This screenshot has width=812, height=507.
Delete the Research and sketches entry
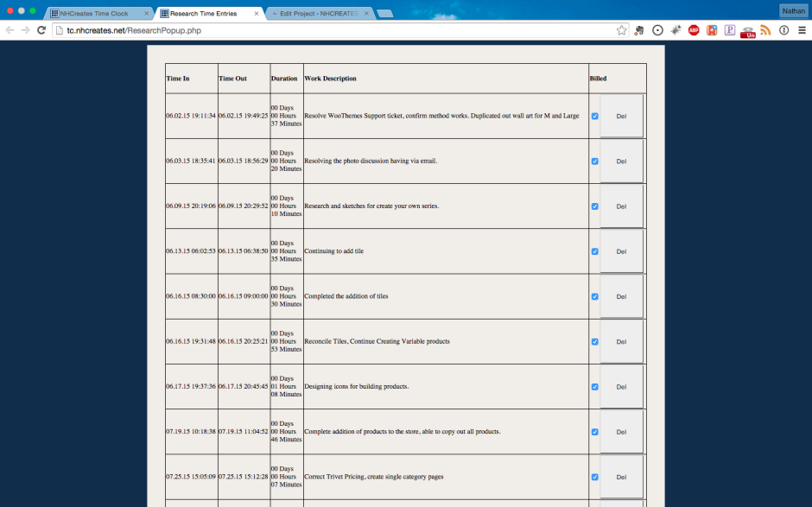tap(621, 206)
